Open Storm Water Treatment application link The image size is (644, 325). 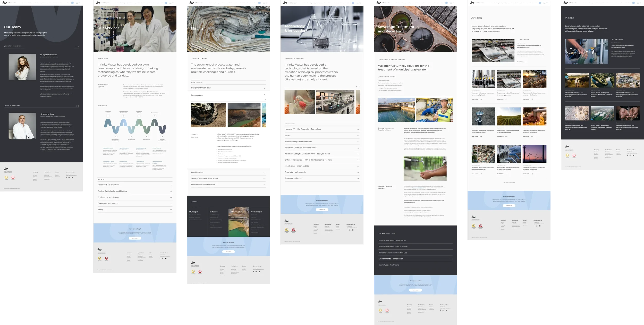(x=388, y=265)
